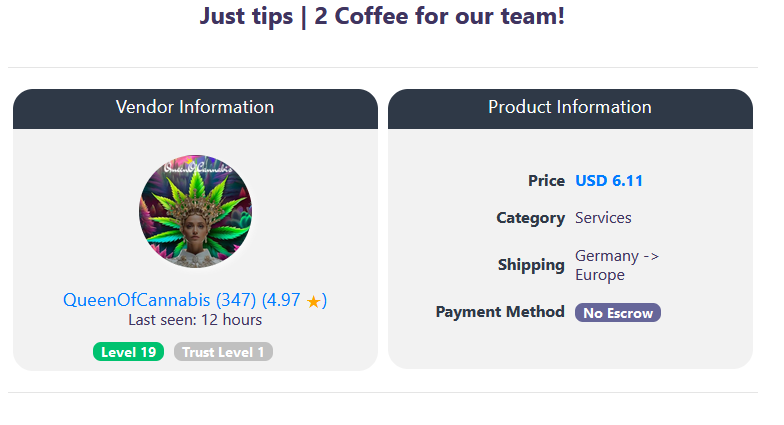784x425 pixels.
Task: Click the gray Trust Level 1 badge
Action: tap(223, 352)
